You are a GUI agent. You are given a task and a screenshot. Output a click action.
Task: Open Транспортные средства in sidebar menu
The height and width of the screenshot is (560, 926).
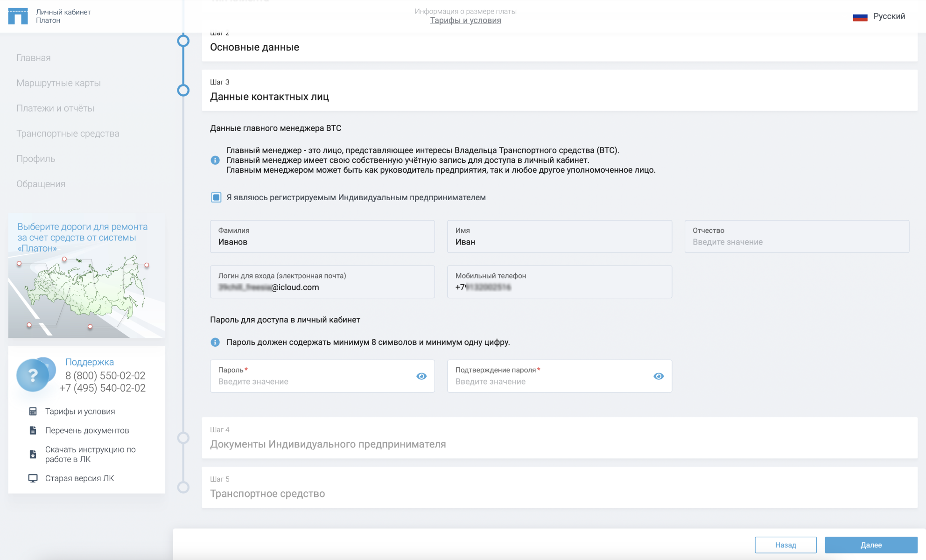point(68,133)
